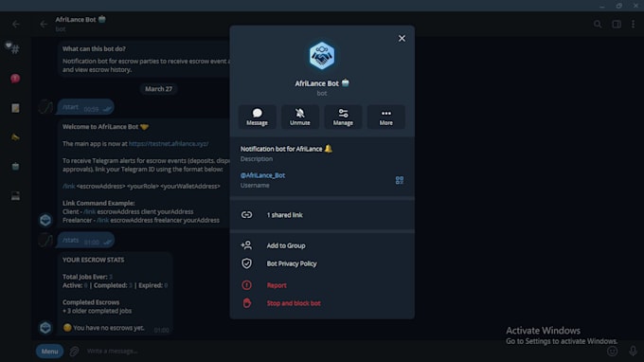Click the far-left sidebar back arrow
Image resolution: width=644 pixels, height=362 pixels.
pyautogui.click(x=15, y=25)
